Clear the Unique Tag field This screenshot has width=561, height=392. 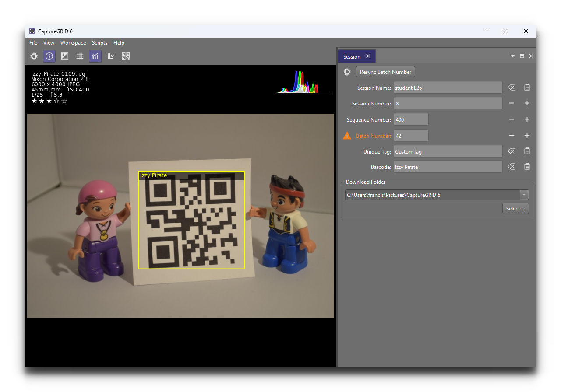[x=512, y=151]
